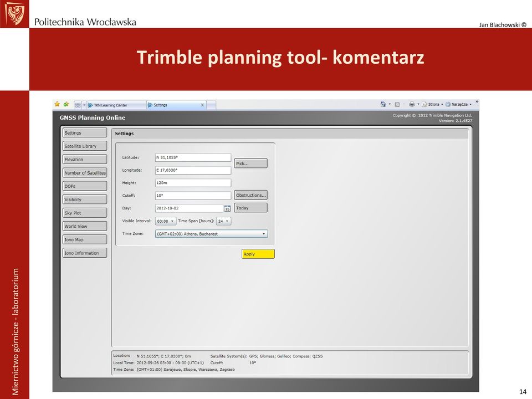Click the Local Time value in status bar
Viewport: 532px width, 399px height.
click(170, 362)
